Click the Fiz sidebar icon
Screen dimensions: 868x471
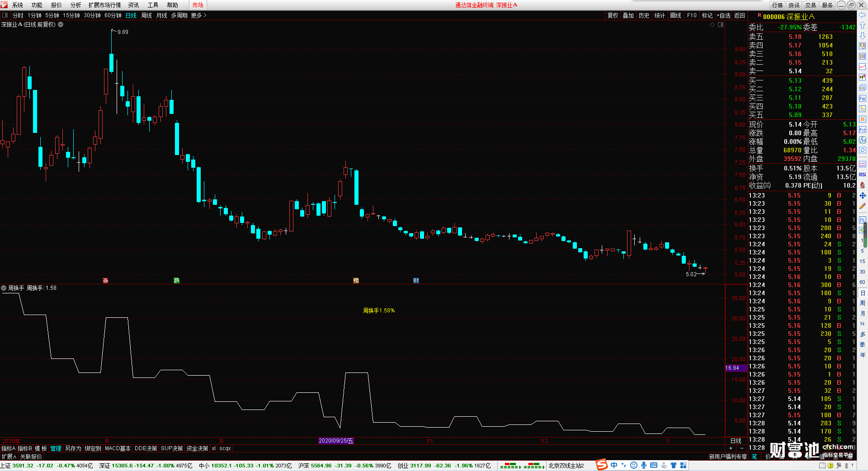point(863,130)
